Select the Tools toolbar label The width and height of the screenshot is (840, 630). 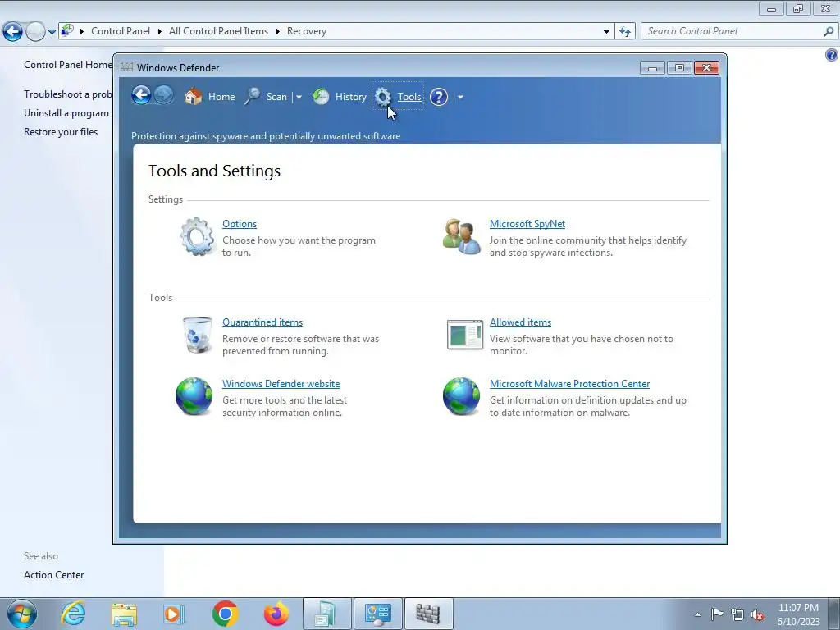(x=409, y=97)
